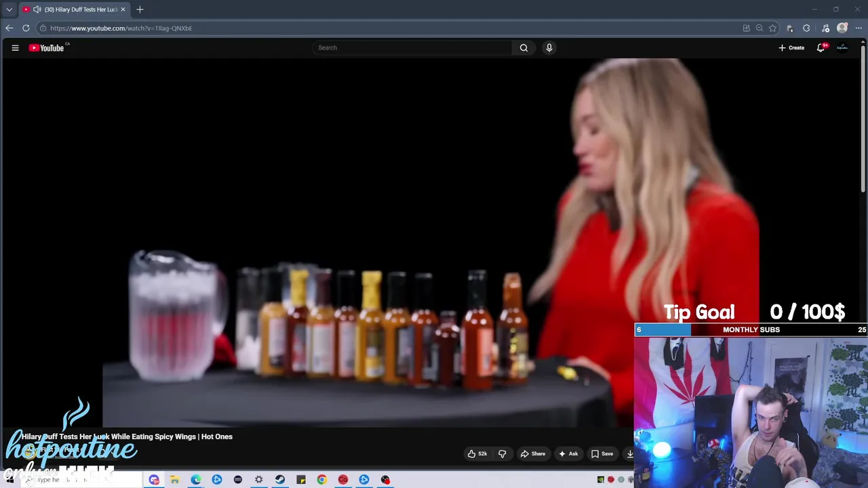Open media control music icon
The width and height of the screenshot is (868, 488).
click(x=825, y=28)
